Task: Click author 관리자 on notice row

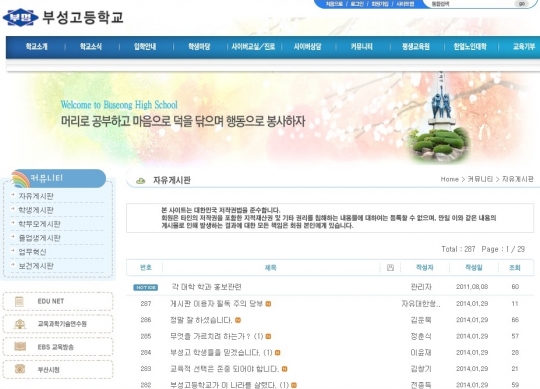Action: pos(421,287)
